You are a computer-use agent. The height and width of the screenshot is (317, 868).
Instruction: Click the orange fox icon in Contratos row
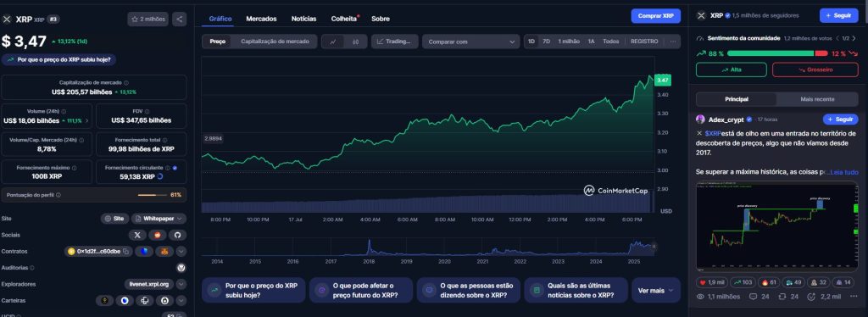coord(164,251)
